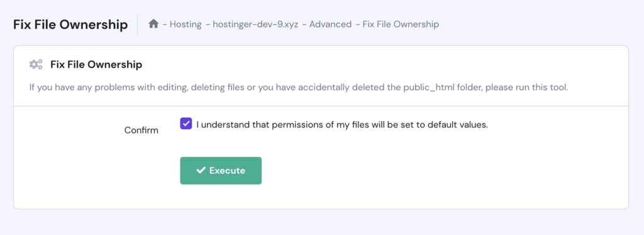The image size is (644, 235).
Task: Click the large Fix File Ownership page title
Action: [70, 25]
